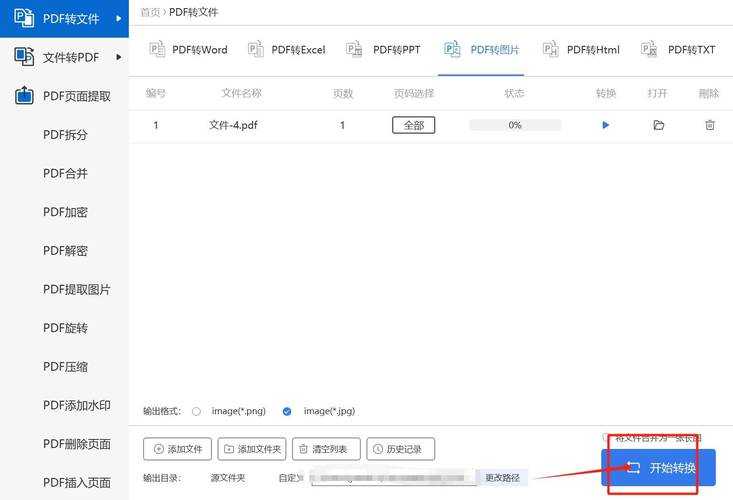Open PDF旋转 from sidebar
Viewport: 733px width, 500px height.
point(65,328)
